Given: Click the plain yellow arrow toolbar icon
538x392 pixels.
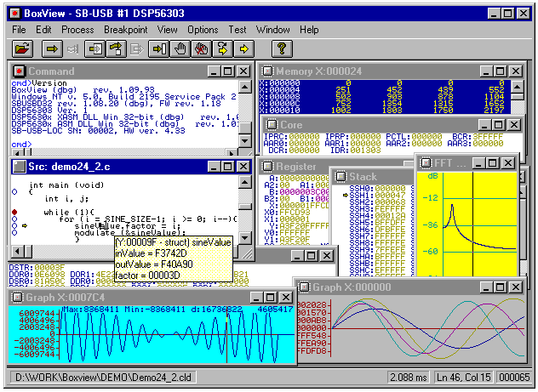Looking at the screenshot, I should click(x=244, y=48).
